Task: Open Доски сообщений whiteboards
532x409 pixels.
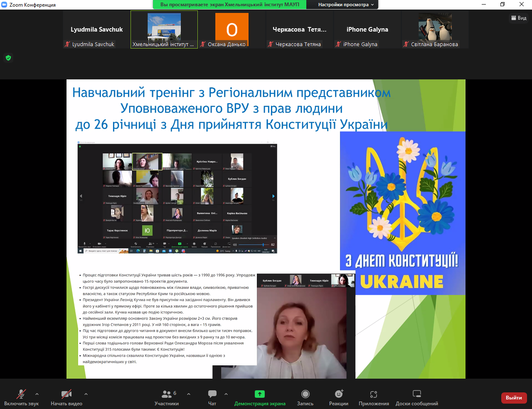Action: [417, 397]
